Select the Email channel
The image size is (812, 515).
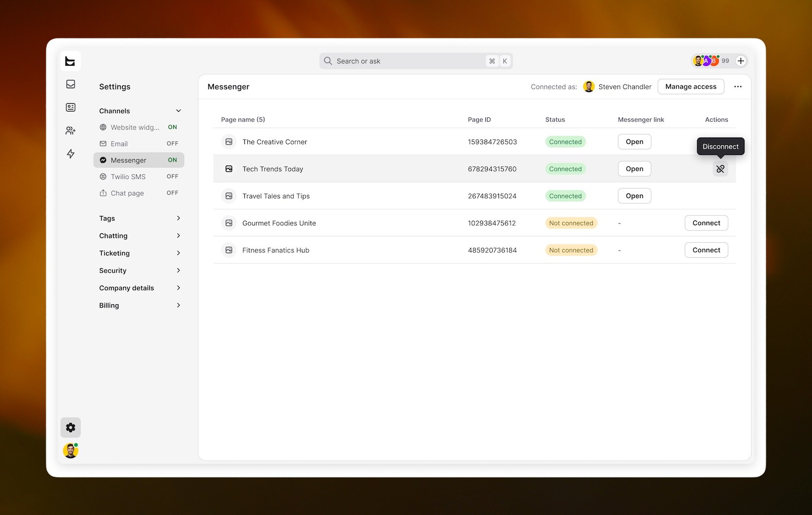click(x=139, y=144)
